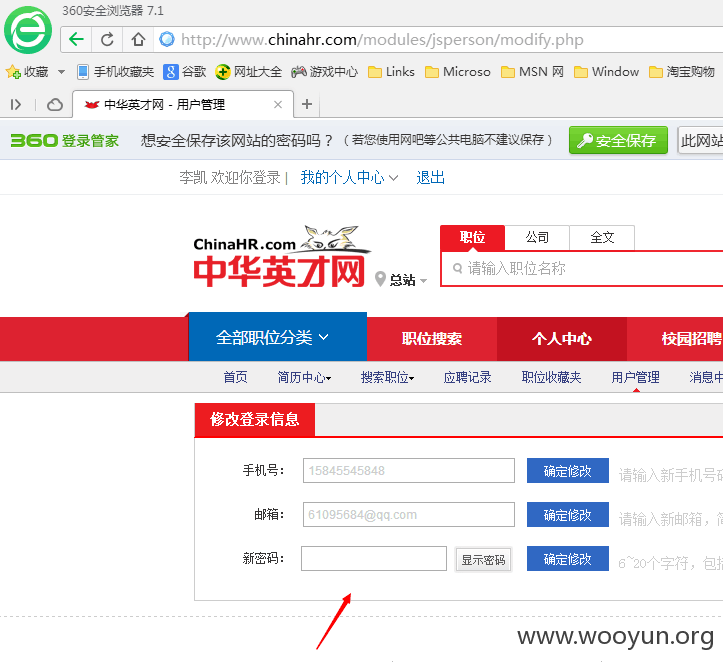Open the 手机收藏夹 bookmark
The width and height of the screenshot is (723, 665).
click(x=115, y=72)
